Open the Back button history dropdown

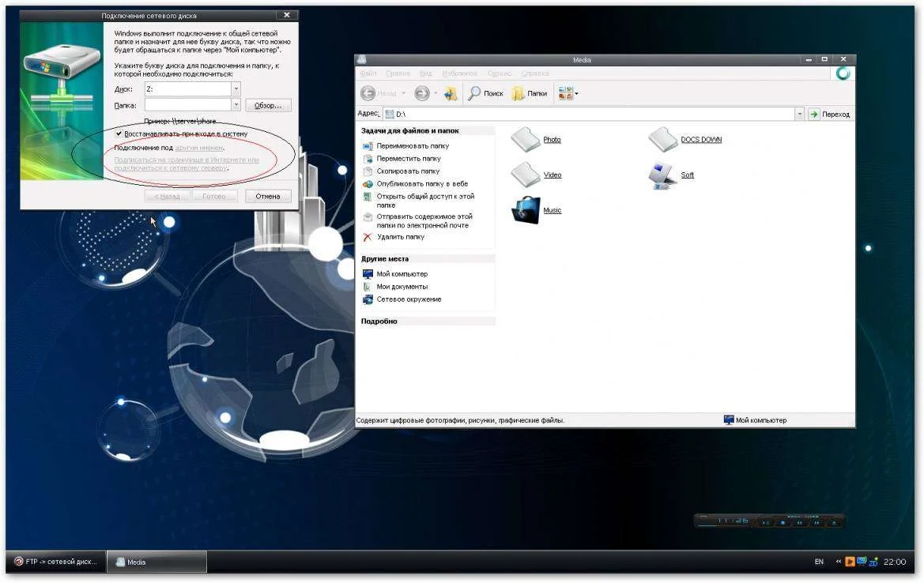coord(404,93)
